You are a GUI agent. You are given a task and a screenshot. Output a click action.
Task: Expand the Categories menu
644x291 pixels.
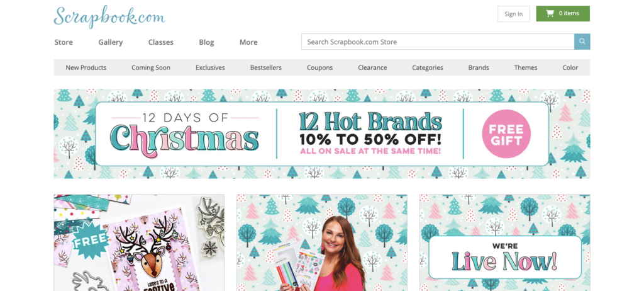click(x=428, y=67)
